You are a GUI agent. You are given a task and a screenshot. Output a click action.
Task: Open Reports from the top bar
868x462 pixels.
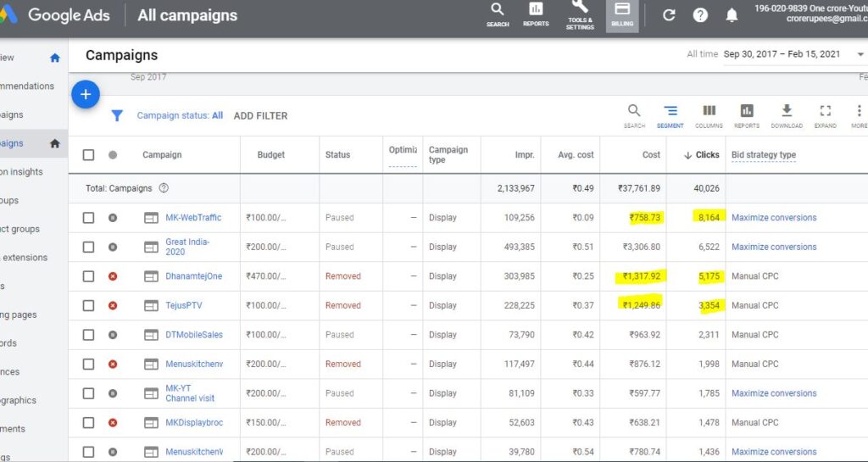pyautogui.click(x=536, y=15)
